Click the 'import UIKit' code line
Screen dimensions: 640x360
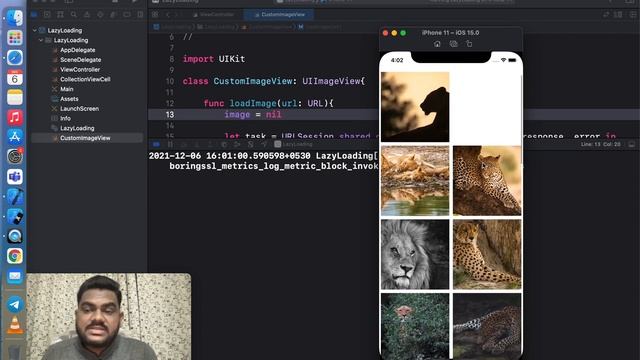coord(214,59)
